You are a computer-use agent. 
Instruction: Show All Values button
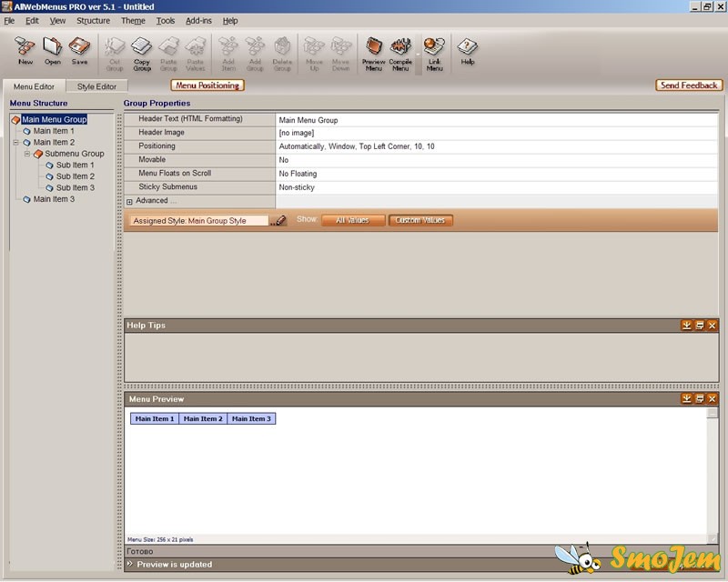pos(353,220)
